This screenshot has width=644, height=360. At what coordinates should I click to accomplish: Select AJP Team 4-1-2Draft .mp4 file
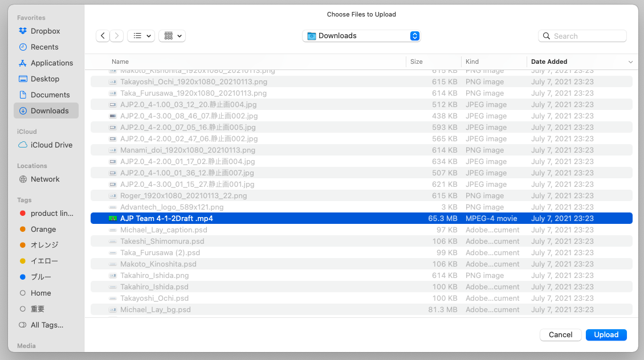pyautogui.click(x=361, y=218)
